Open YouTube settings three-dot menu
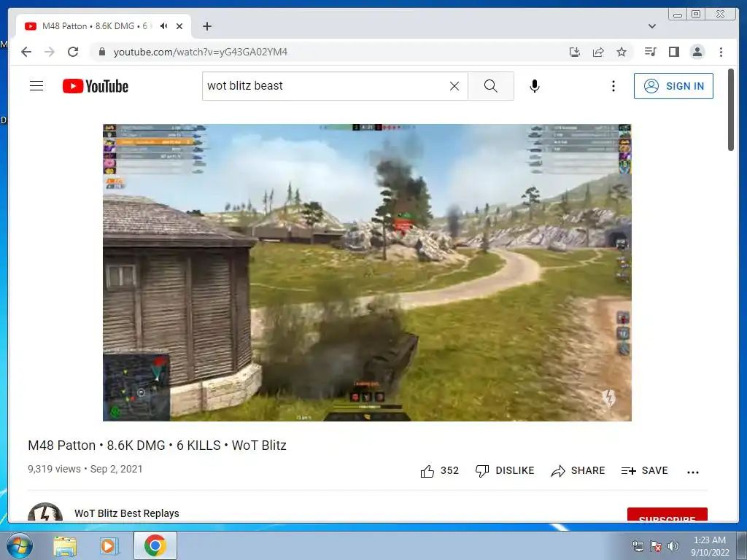The image size is (747, 560). 613,86
